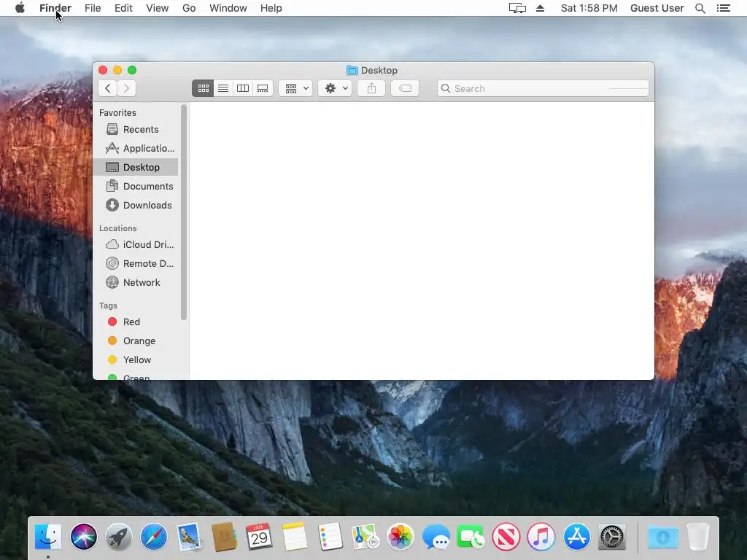Open App Store from the Dock
Screen dimensions: 747x560
[576, 537]
